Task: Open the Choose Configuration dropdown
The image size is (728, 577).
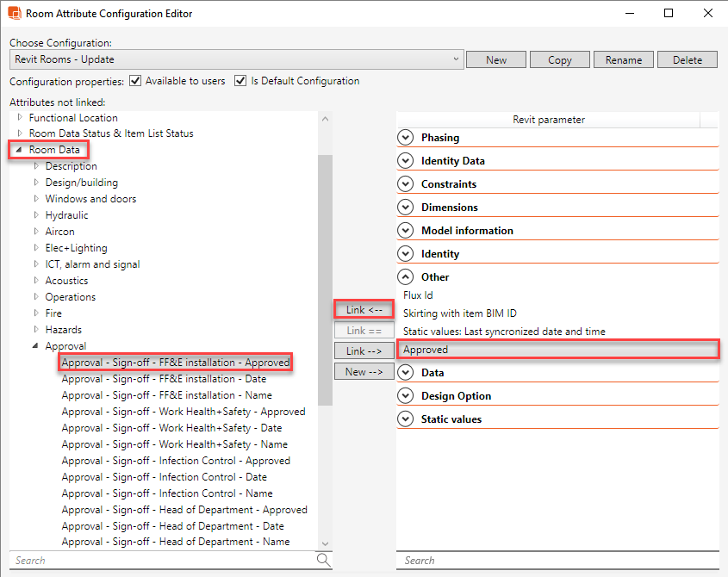Action: (457, 59)
